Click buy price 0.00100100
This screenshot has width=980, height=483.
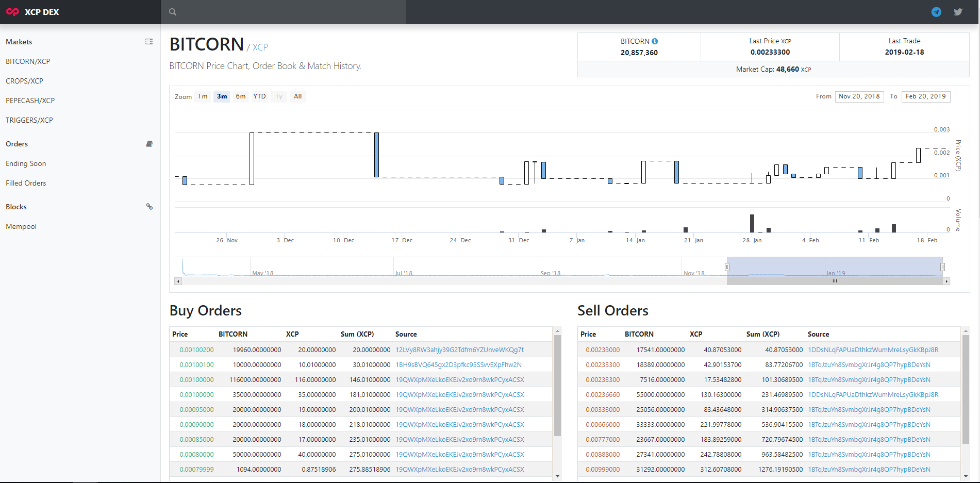(196, 364)
